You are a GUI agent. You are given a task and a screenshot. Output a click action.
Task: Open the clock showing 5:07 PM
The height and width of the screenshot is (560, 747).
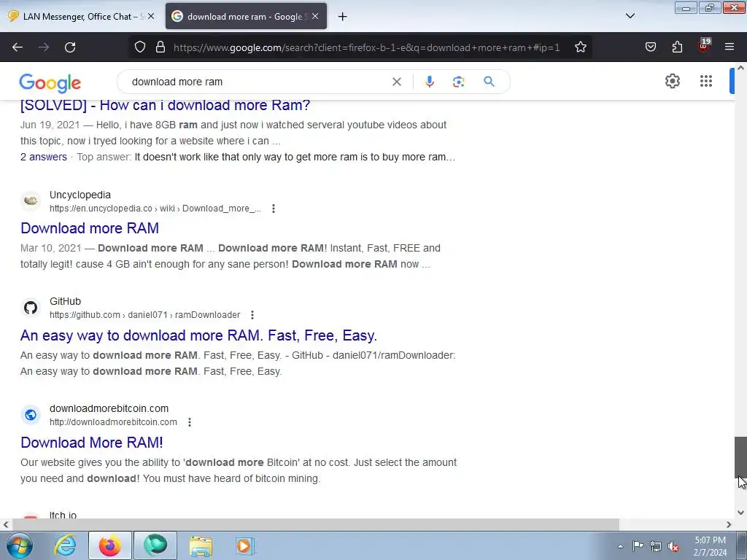710,546
